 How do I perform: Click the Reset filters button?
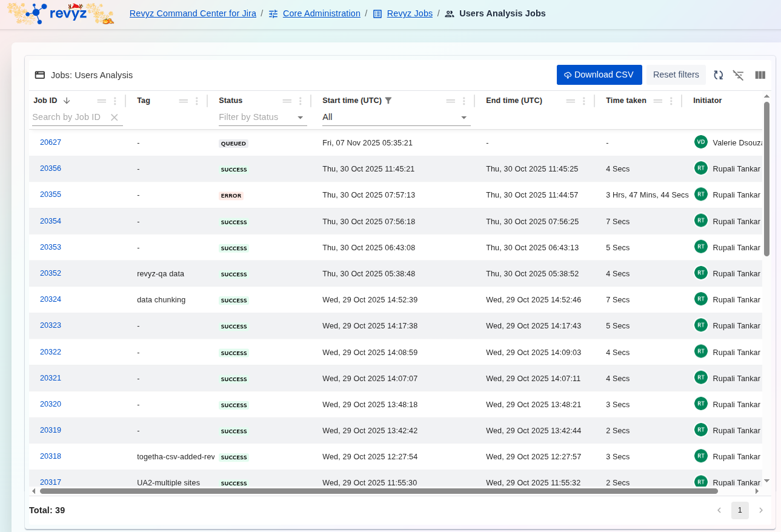point(676,75)
